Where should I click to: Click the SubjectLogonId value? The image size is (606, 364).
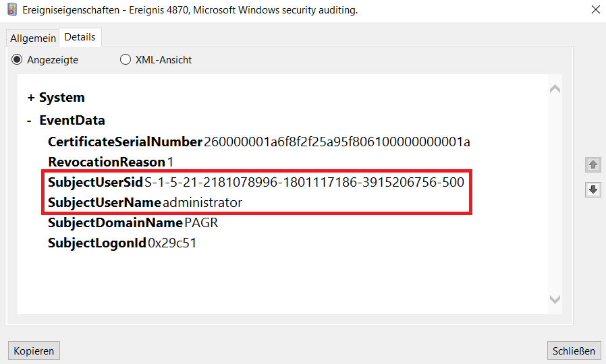click(172, 243)
